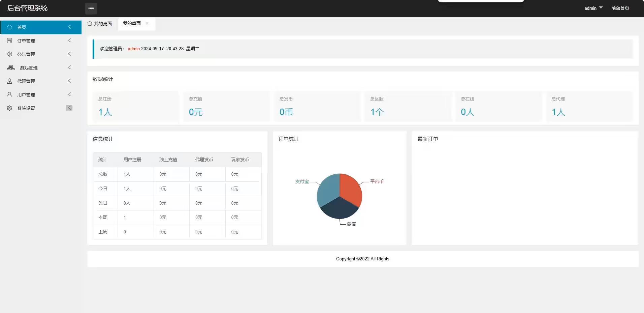Click the house icon on 我的桌面 tab
Image resolution: width=644 pixels, height=313 pixels.
pyautogui.click(x=90, y=24)
